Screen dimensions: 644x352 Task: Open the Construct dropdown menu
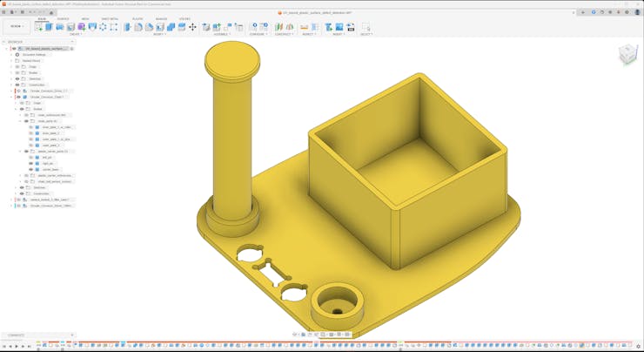(284, 34)
